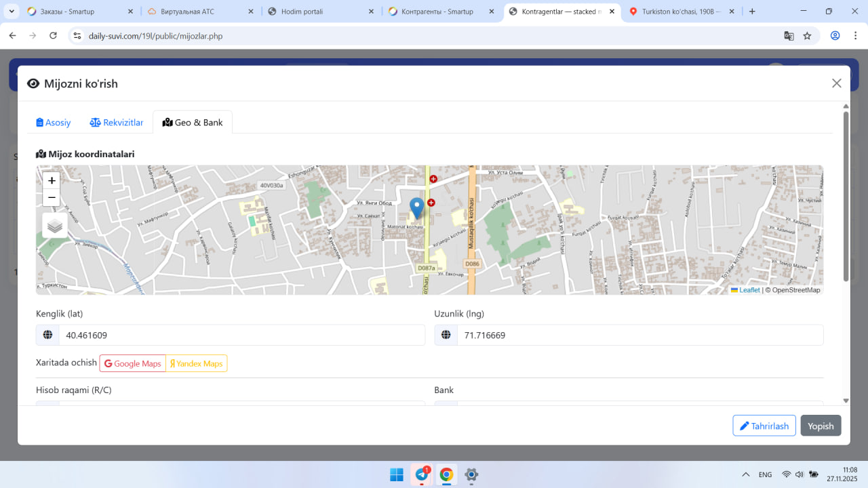Image resolution: width=868 pixels, height=488 pixels.
Task: Open the browser tab list dropdown
Action: (x=12, y=12)
